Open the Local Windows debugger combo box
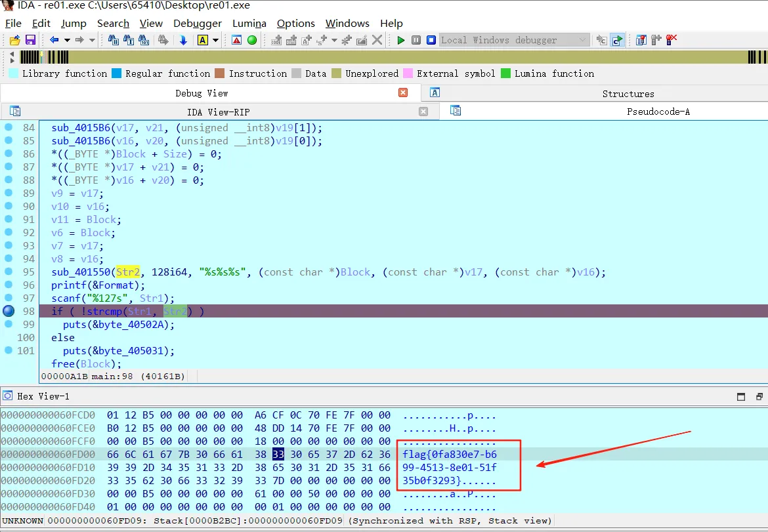 [x=514, y=40]
